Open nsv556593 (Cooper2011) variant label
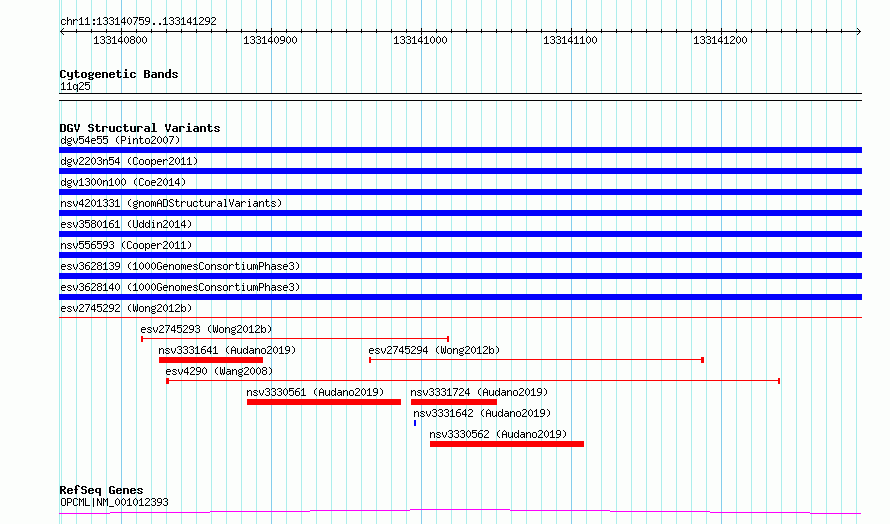 (x=126, y=245)
